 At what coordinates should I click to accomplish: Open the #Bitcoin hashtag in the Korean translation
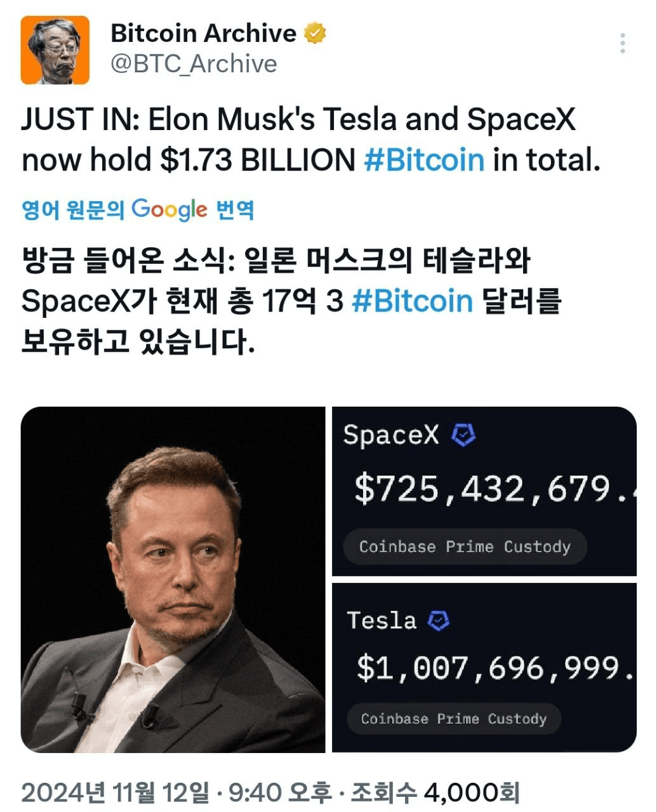click(413, 301)
